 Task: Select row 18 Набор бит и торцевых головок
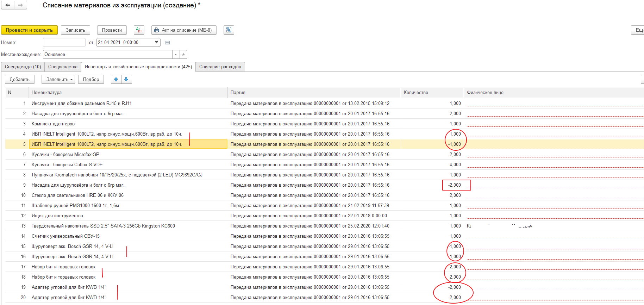325,277
